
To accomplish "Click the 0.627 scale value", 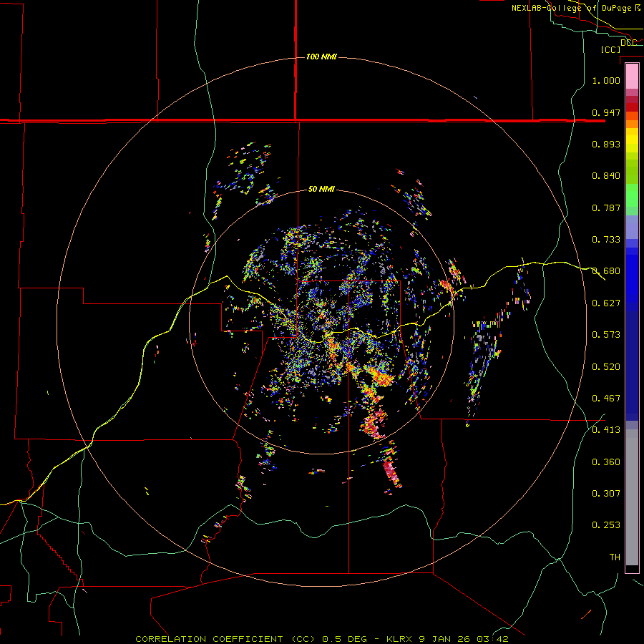I will [x=606, y=303].
